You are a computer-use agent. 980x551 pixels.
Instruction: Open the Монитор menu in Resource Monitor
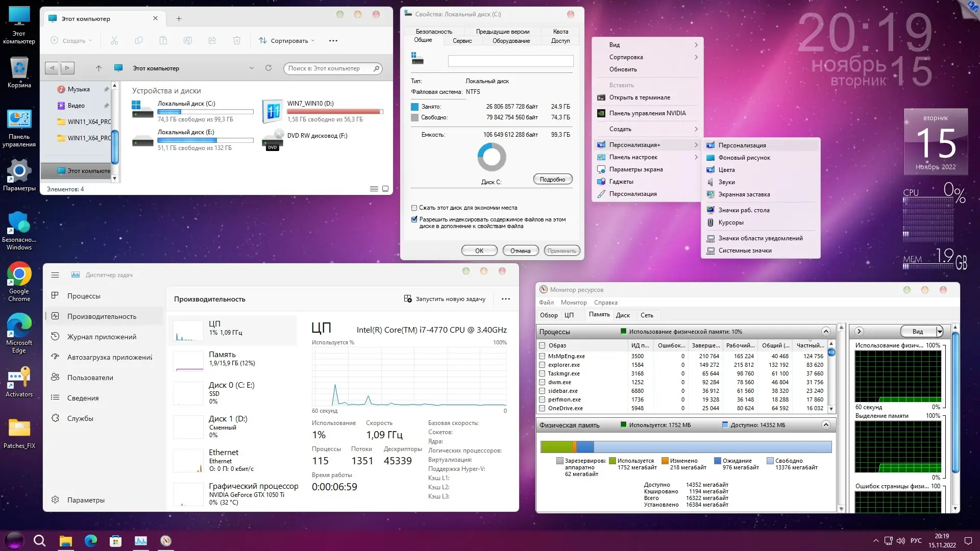point(574,302)
